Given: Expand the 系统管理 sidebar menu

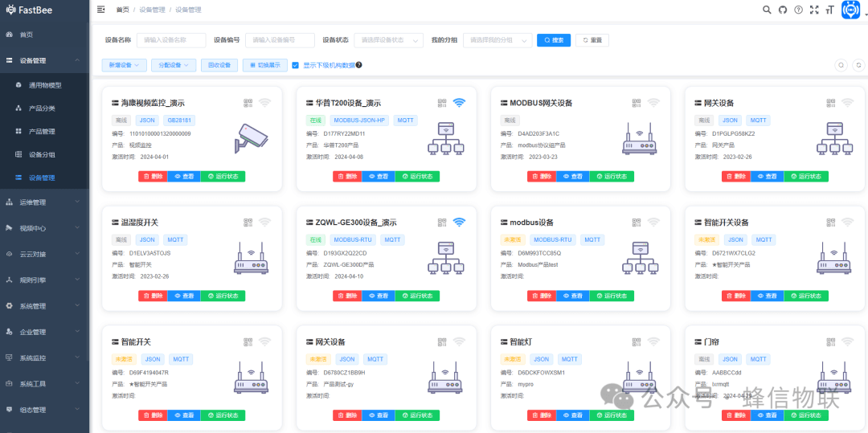Looking at the screenshot, I should click(x=44, y=306).
